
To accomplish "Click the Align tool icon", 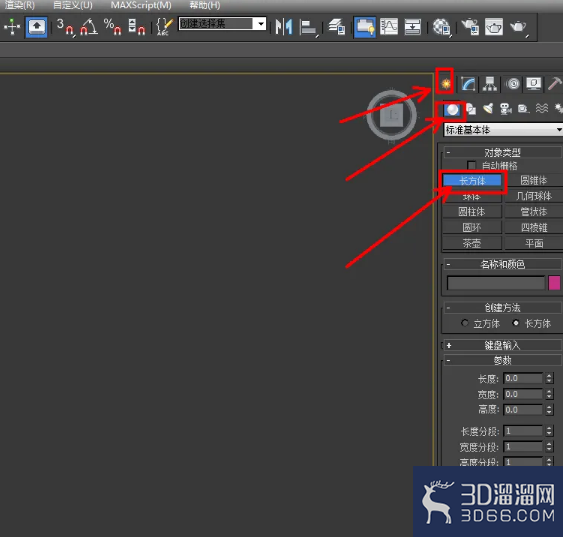I will tap(309, 27).
